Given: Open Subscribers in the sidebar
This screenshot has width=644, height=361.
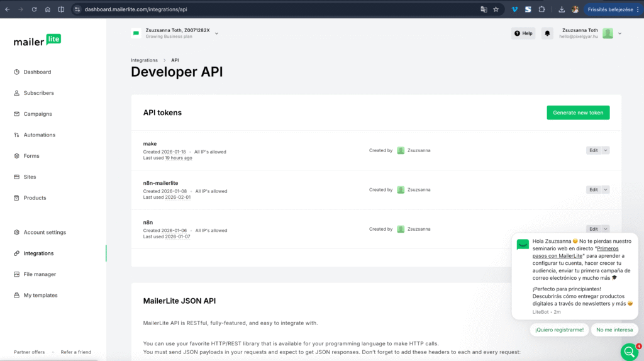Looking at the screenshot, I should [38, 93].
